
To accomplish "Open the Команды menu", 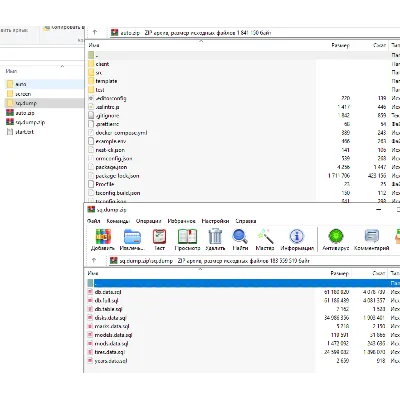I will 118,221.
